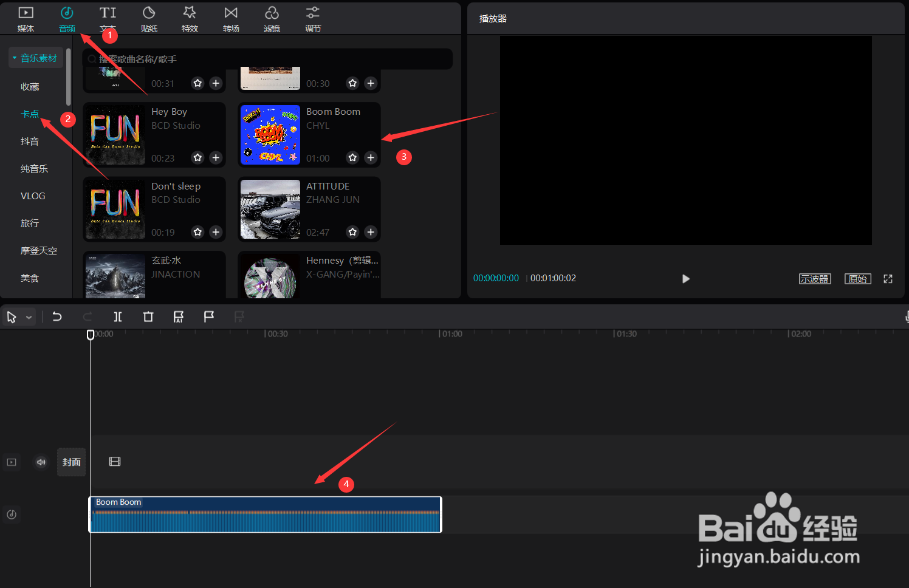Select the 美食 food category
The width and height of the screenshot is (909, 588).
click(x=30, y=278)
